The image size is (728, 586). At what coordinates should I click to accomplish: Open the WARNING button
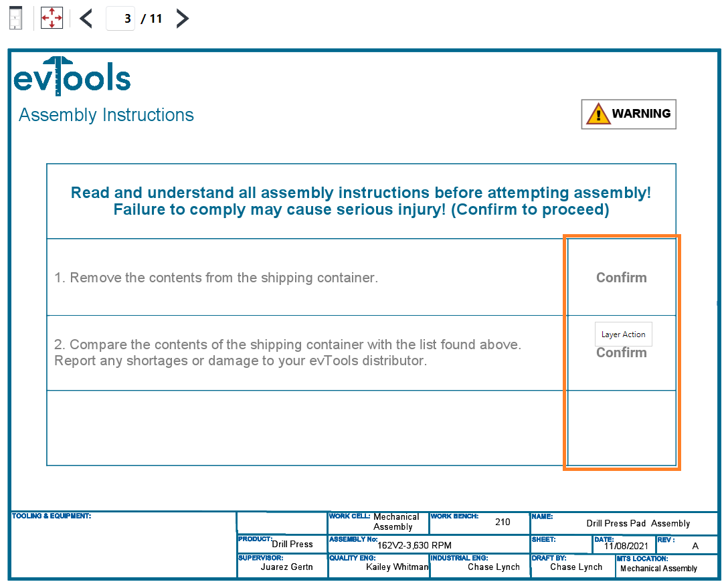629,114
